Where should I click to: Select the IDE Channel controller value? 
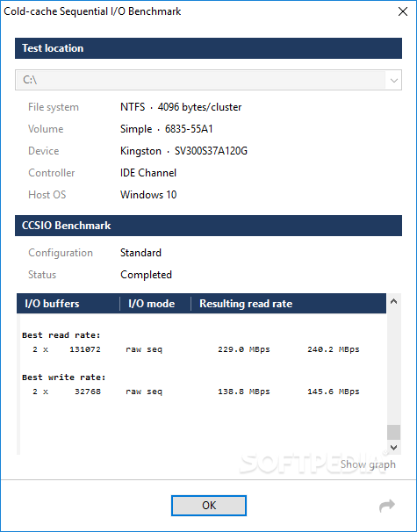coord(148,173)
